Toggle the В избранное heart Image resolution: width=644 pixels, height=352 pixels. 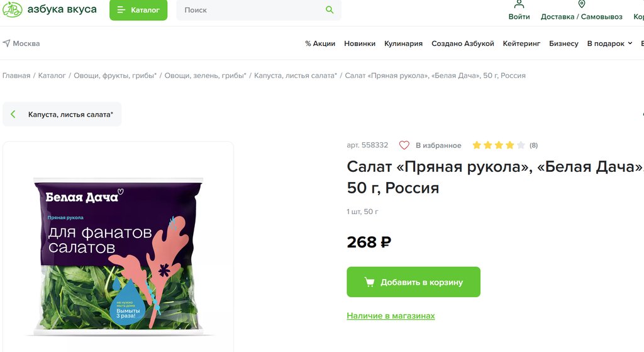pos(404,145)
